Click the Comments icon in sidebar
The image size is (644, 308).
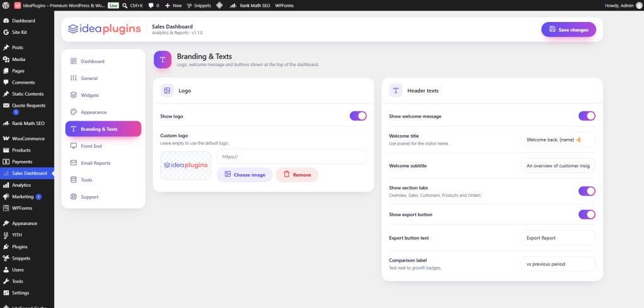6,82
